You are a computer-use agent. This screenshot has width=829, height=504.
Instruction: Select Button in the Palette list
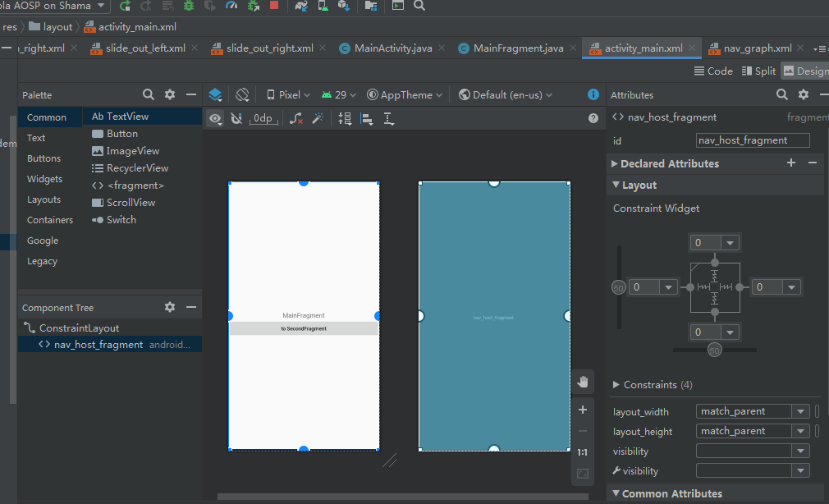122,134
